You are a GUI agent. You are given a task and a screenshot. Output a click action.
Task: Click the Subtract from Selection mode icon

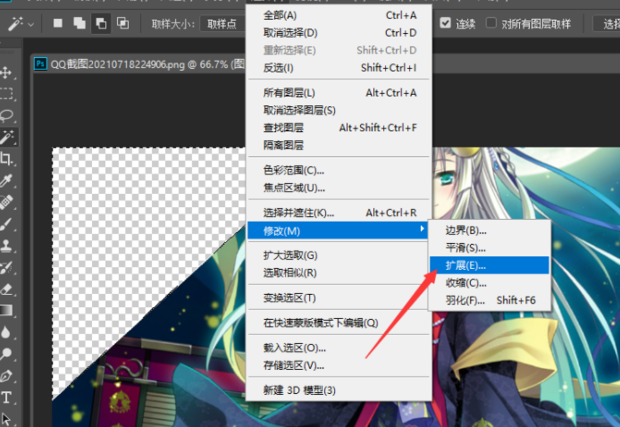coord(101,24)
